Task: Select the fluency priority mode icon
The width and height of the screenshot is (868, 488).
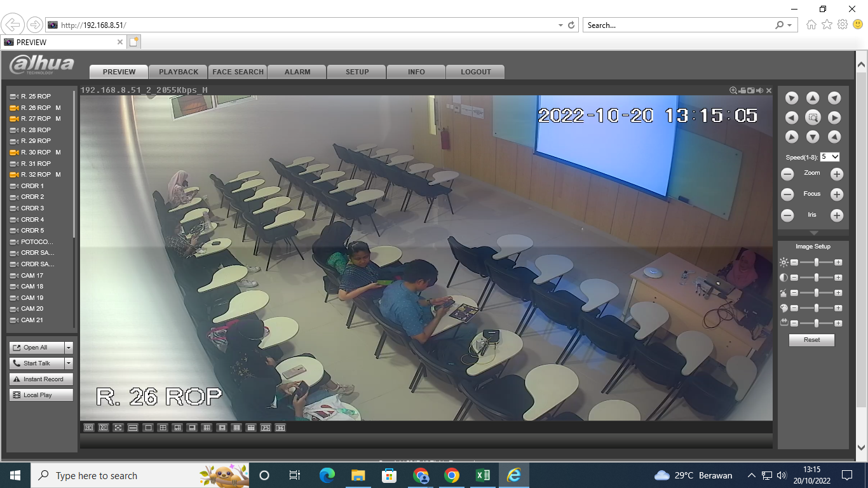Action: (x=104, y=428)
